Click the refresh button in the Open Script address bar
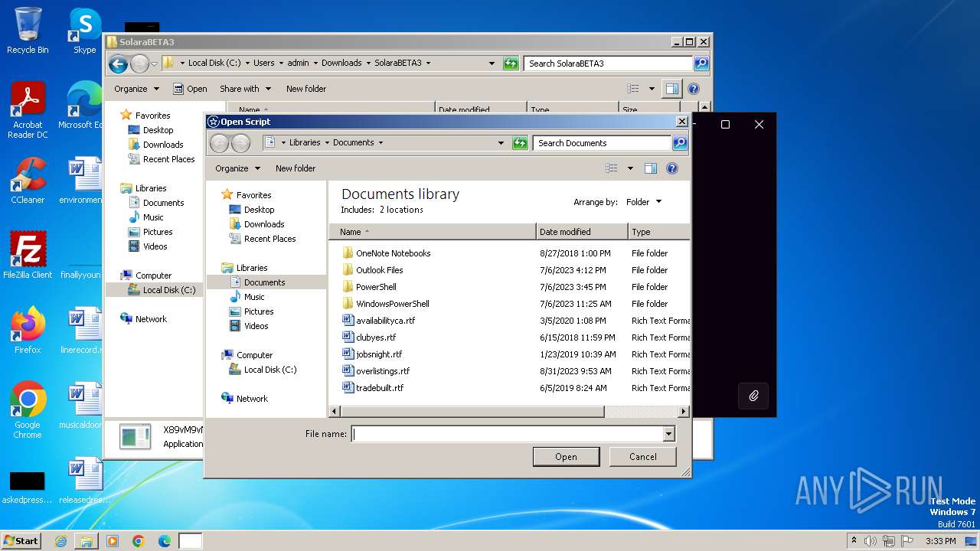This screenshot has width=980, height=551. click(520, 142)
